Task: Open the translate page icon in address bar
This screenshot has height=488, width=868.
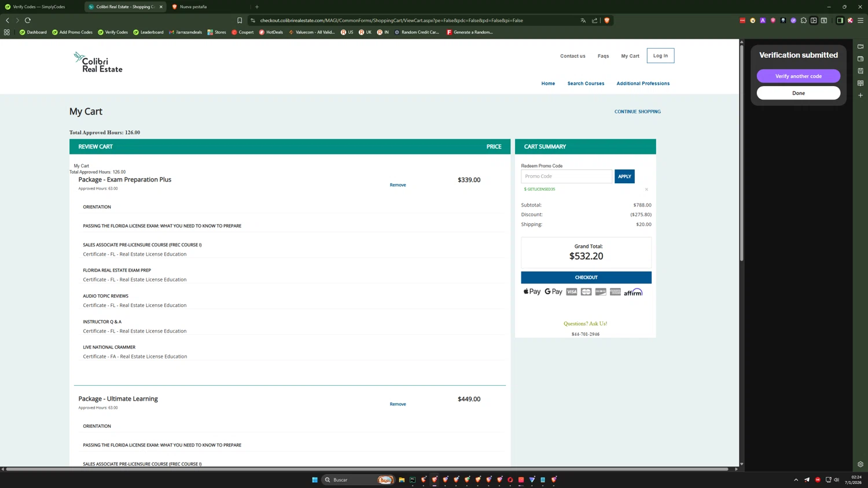Action: tap(583, 20)
